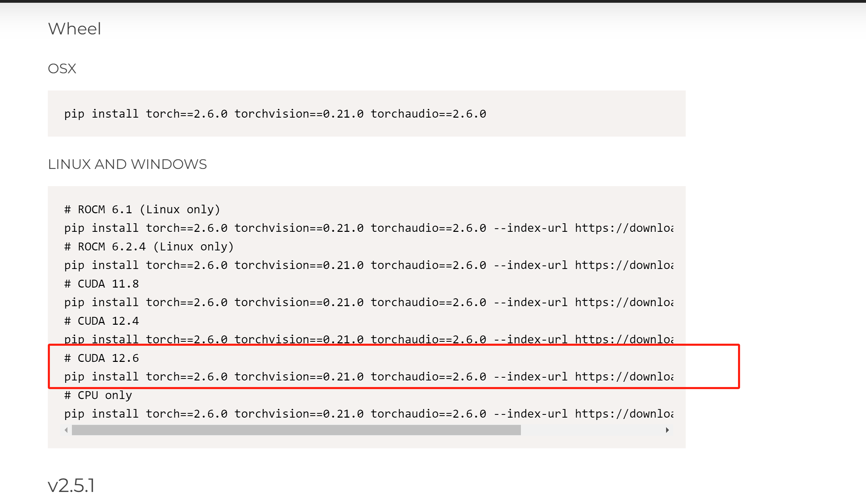Click the CPU only comment line

click(98, 395)
